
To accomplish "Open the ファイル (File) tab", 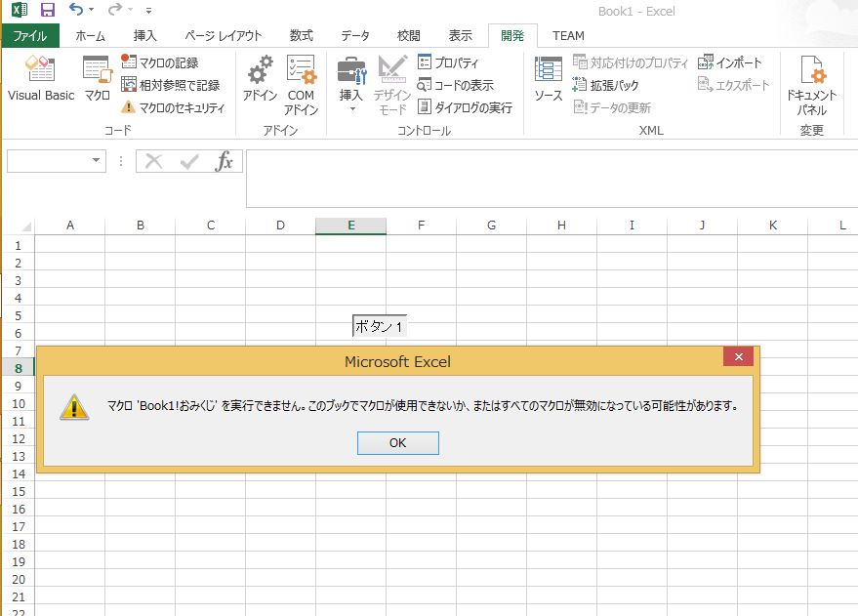I will tap(30, 35).
